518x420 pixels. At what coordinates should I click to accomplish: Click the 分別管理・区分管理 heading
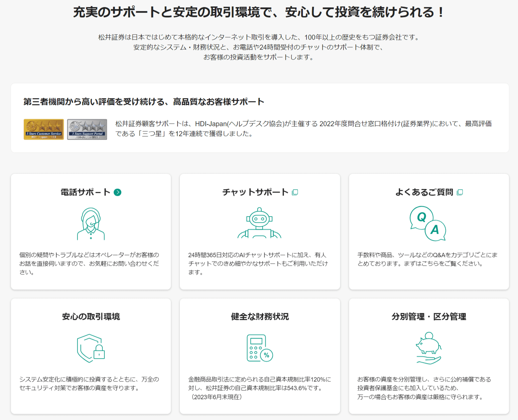point(429,317)
